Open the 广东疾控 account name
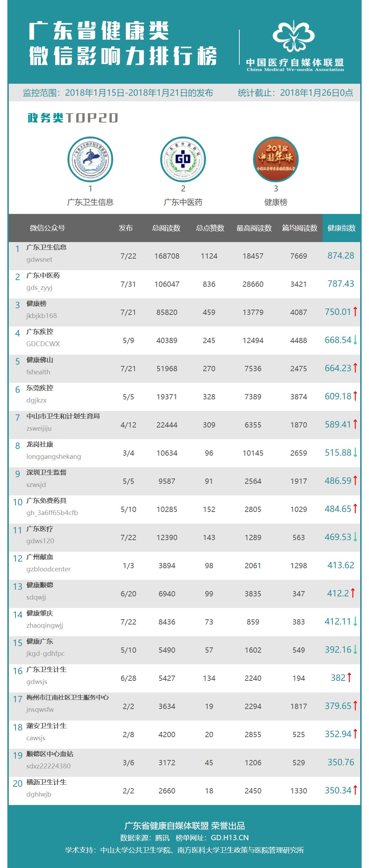The width and height of the screenshot is (369, 868). [40, 331]
